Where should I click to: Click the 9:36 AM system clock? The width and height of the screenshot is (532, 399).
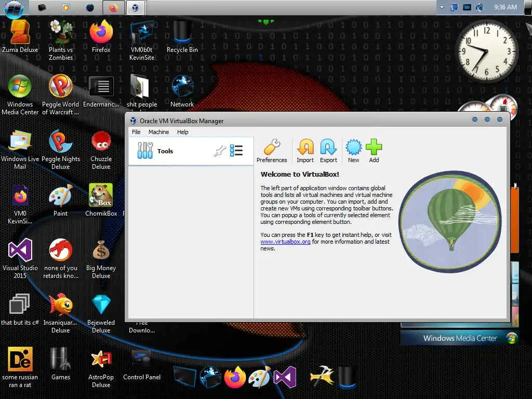coord(505,7)
